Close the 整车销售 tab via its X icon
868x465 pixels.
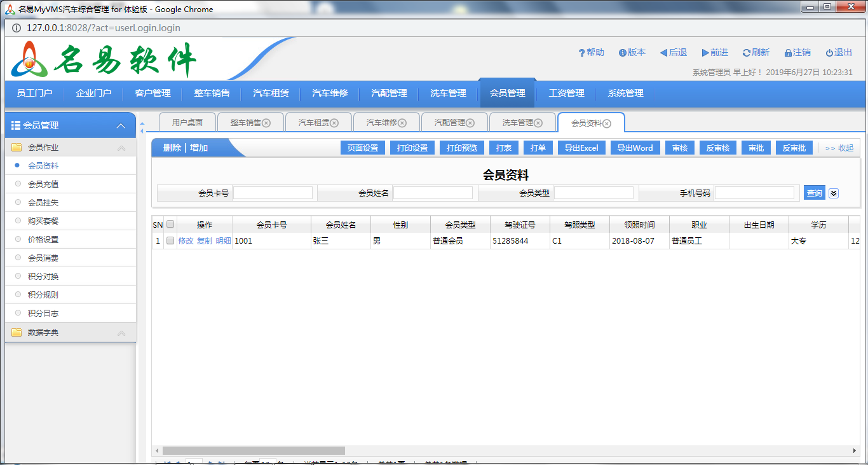(266, 123)
